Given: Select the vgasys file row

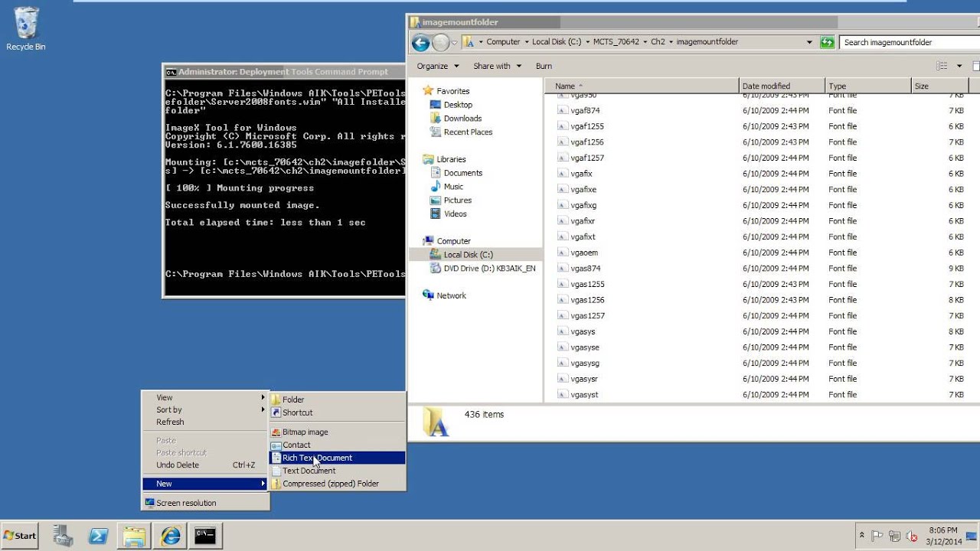Looking at the screenshot, I should point(762,331).
